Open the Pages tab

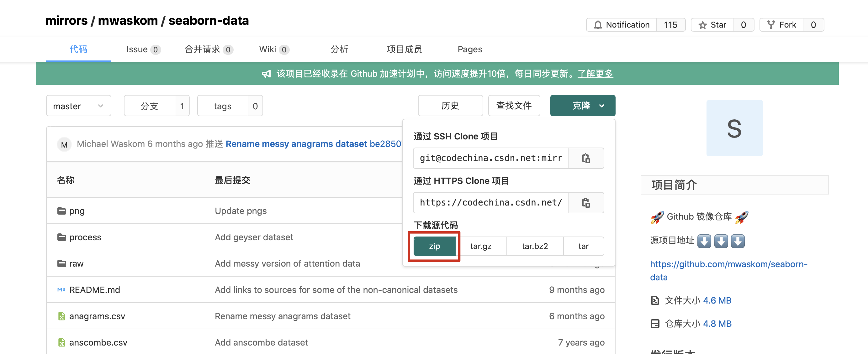tap(470, 49)
